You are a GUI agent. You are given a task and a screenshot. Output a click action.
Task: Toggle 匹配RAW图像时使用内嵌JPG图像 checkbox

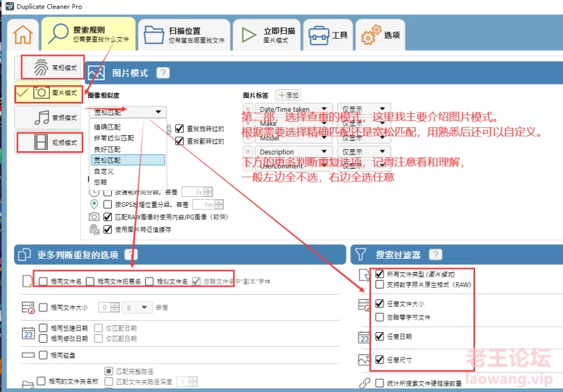coord(108,217)
